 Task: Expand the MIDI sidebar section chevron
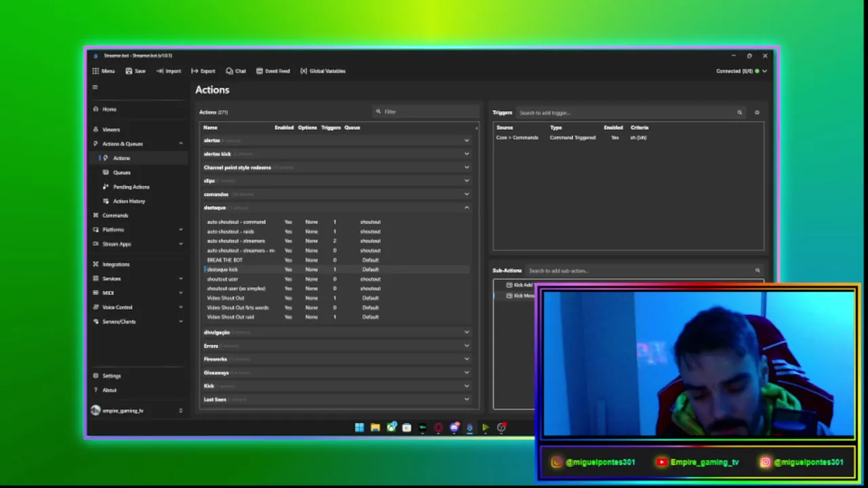click(180, 293)
